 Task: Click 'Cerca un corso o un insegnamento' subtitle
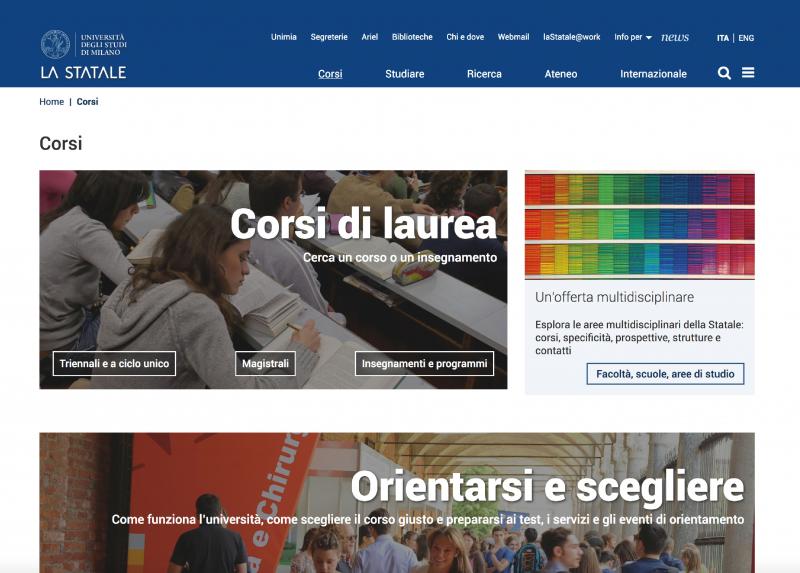pyautogui.click(x=400, y=257)
